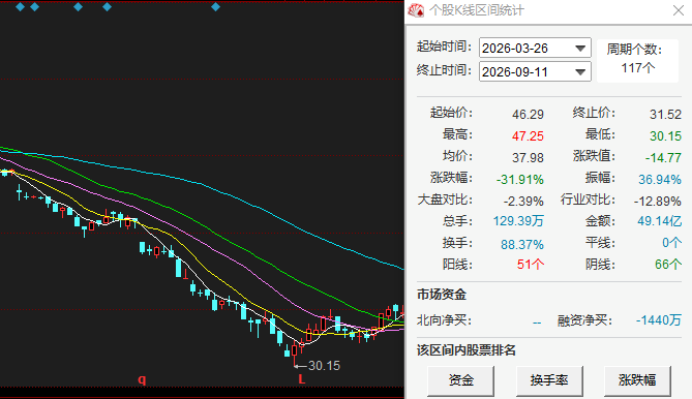Click the red q marker on chart

[142, 380]
